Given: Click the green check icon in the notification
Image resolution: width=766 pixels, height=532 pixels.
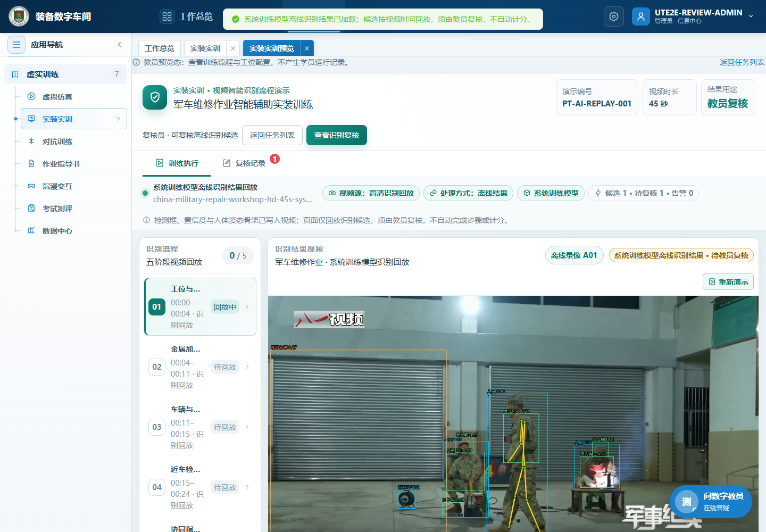Looking at the screenshot, I should click(236, 19).
